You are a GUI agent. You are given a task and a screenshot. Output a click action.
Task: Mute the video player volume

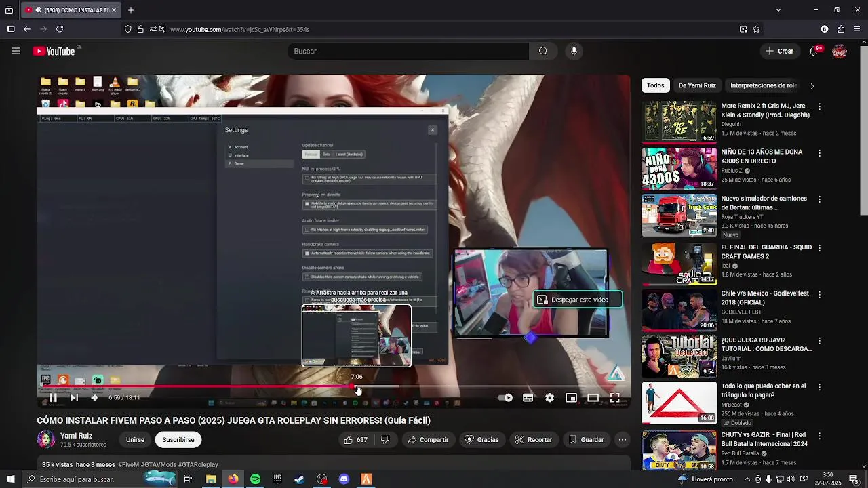(94, 398)
